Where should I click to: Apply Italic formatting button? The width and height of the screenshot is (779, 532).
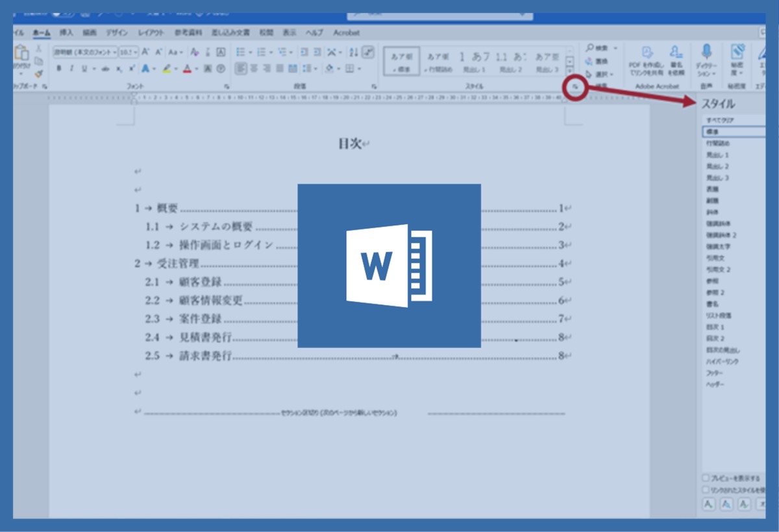click(x=71, y=69)
